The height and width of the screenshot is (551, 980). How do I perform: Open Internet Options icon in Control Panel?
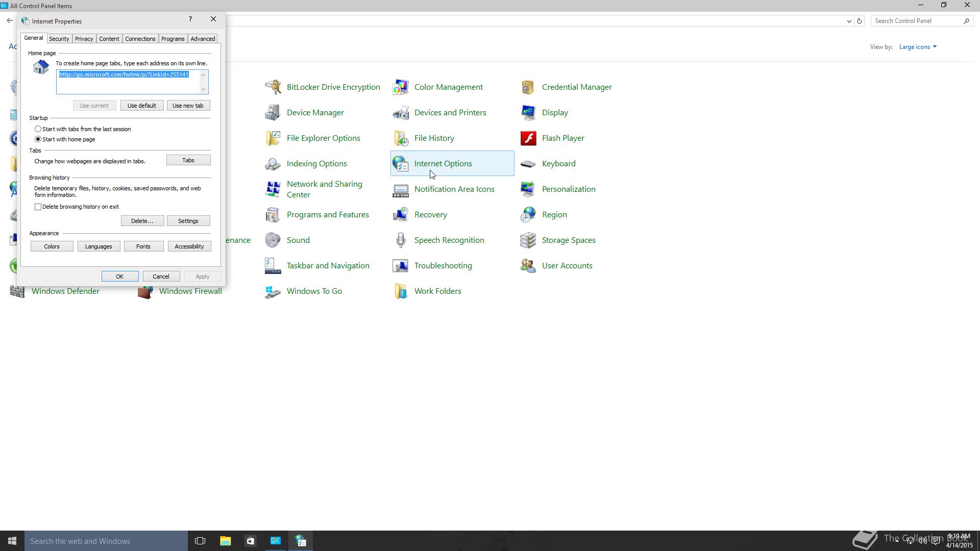tap(401, 163)
